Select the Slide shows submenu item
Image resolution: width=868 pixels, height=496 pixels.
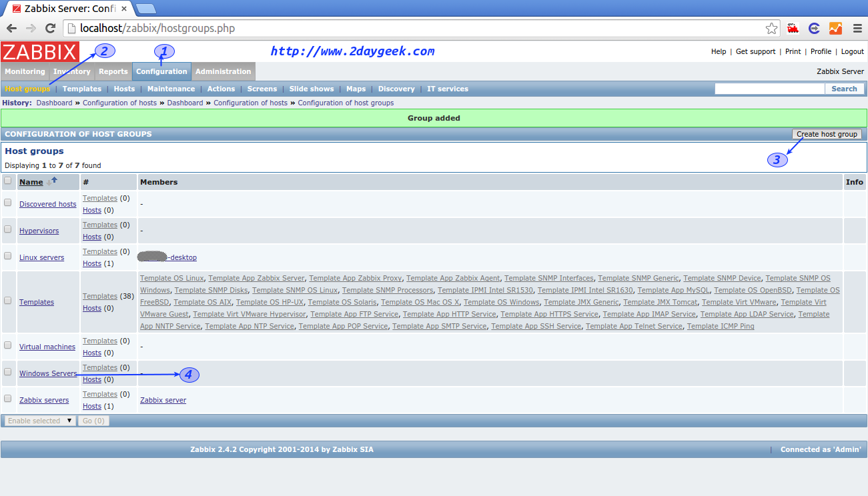[312, 89]
